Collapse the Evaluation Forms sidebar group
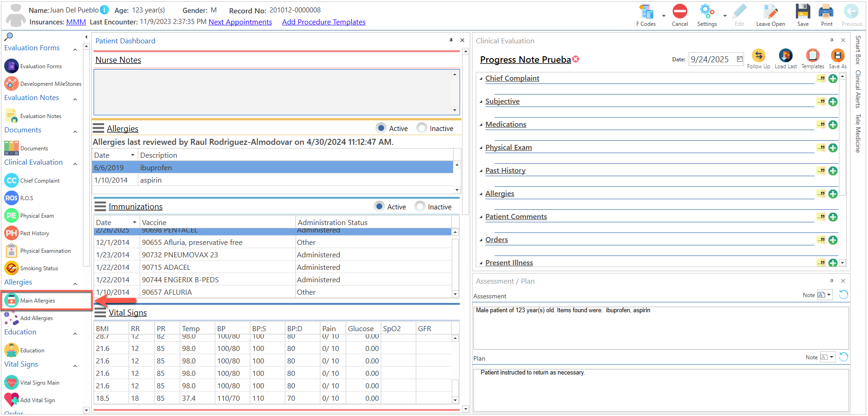 click(x=75, y=49)
